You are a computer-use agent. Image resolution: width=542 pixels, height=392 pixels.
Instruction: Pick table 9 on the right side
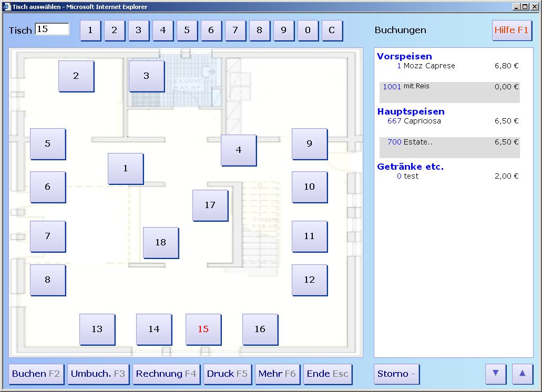pos(309,143)
